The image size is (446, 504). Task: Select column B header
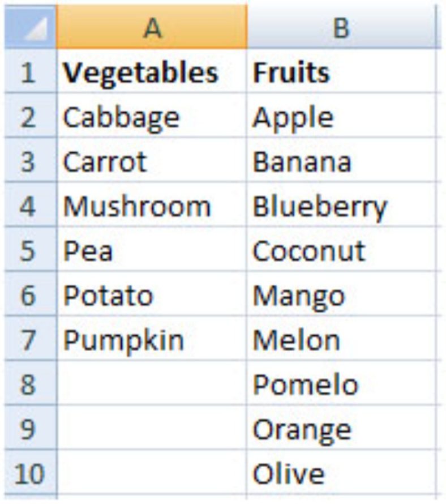(341, 27)
